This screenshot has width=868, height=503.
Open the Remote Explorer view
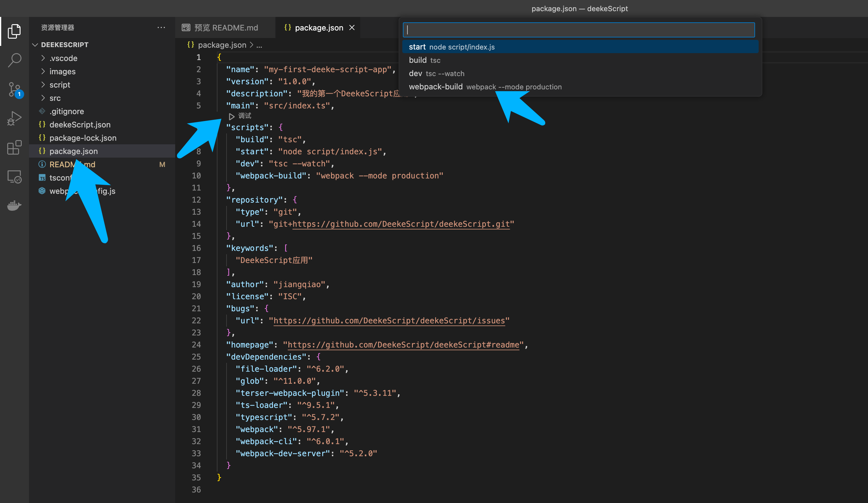tap(14, 177)
